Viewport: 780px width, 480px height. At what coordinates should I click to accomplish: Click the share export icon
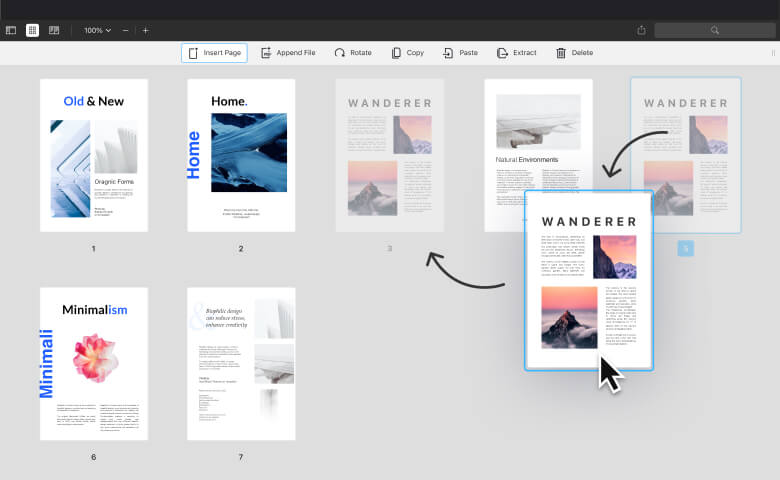(641, 30)
